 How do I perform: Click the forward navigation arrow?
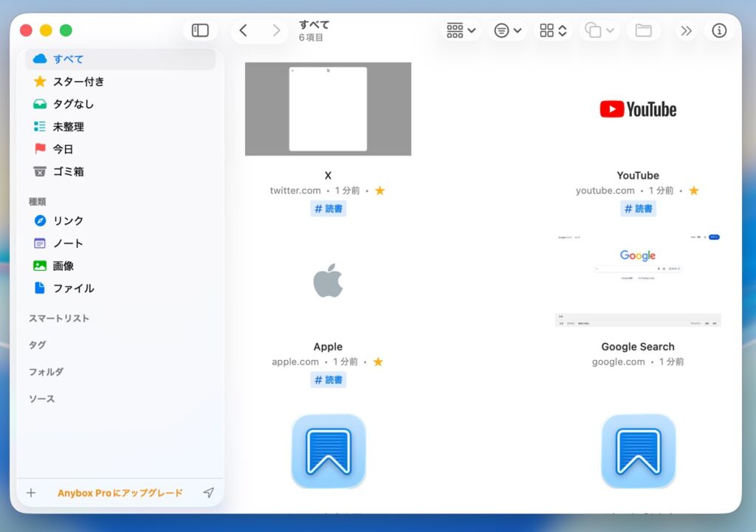(276, 30)
